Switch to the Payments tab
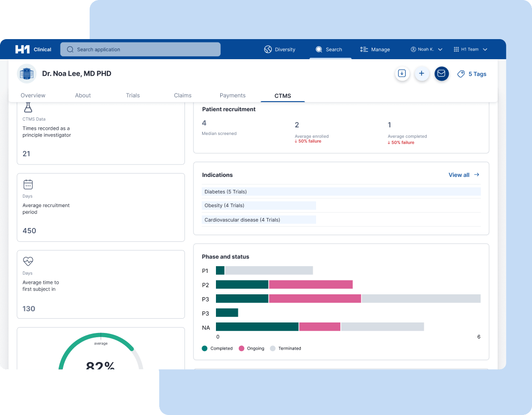This screenshot has height=415, width=532. [233, 95]
